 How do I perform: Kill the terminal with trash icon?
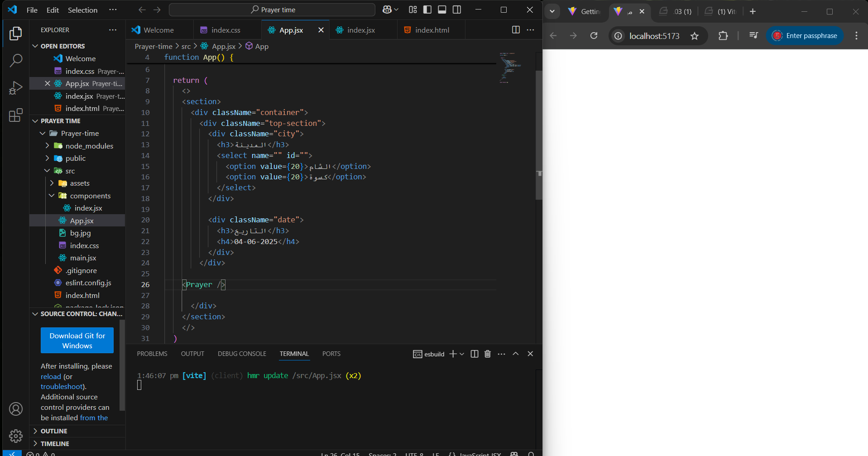tap(488, 354)
